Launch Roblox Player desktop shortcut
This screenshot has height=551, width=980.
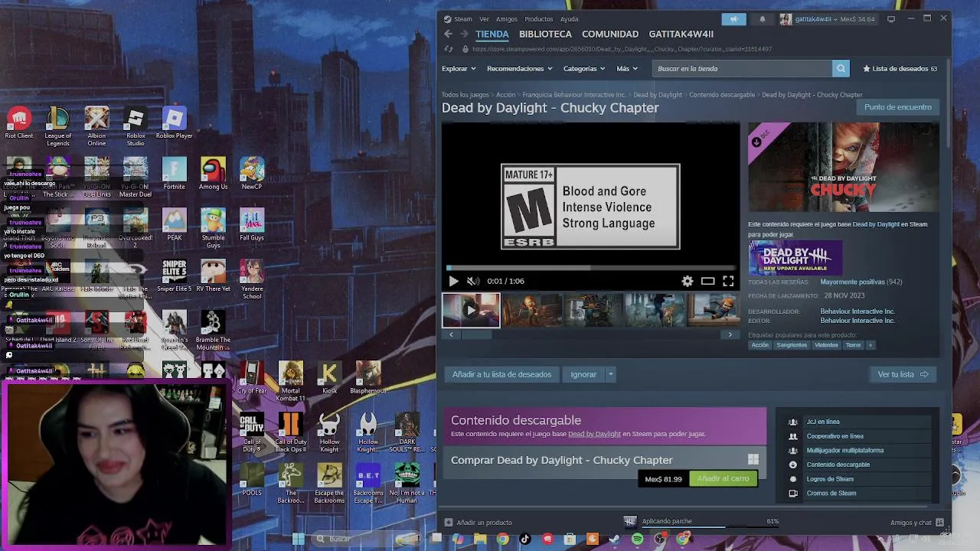pos(174,123)
